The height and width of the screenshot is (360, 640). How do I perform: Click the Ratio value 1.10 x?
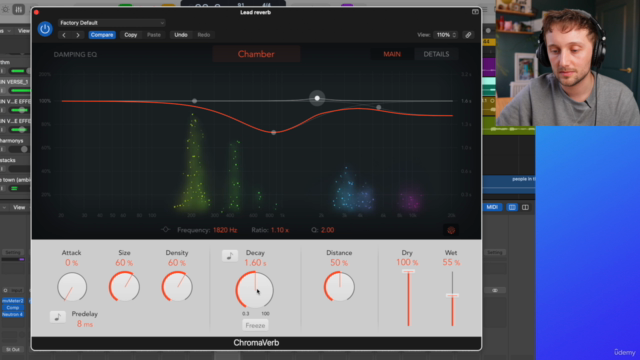tap(280, 230)
